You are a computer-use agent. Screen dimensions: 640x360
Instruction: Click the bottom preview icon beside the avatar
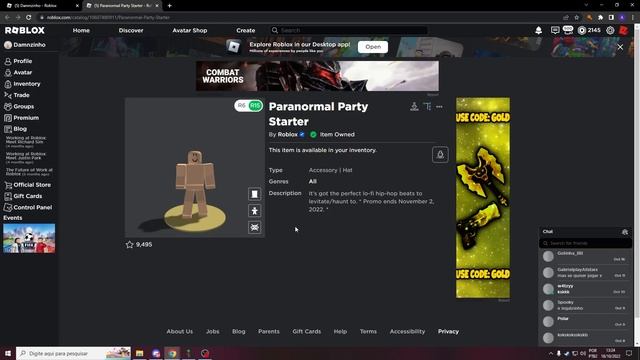pyautogui.click(x=254, y=227)
